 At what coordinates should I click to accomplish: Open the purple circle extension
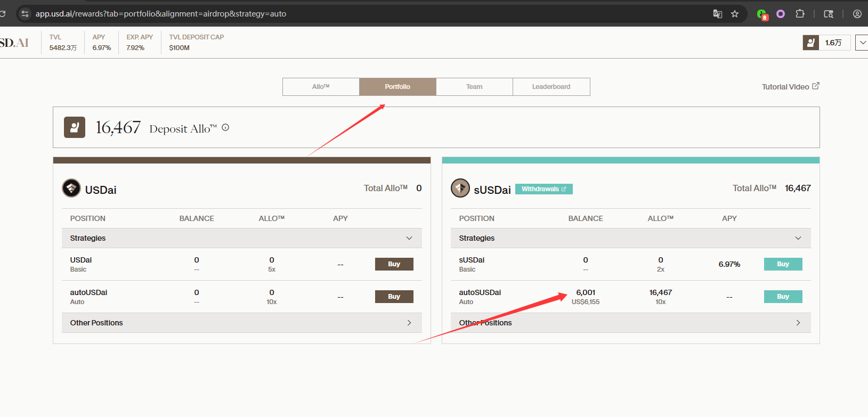coord(781,14)
